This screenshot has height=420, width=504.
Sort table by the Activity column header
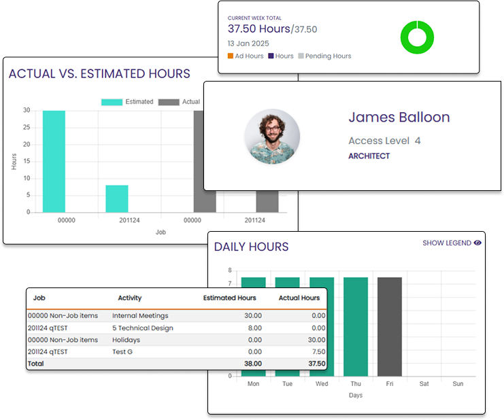click(x=129, y=298)
